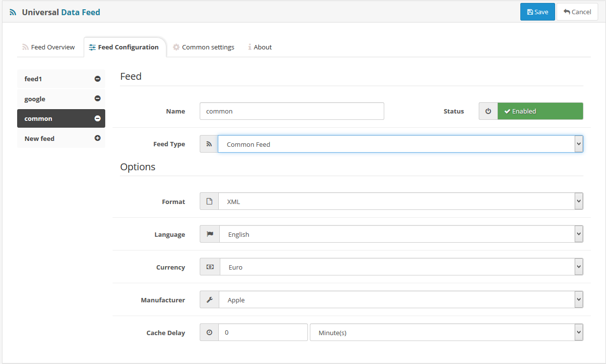Select the google feed entry
Viewport: 606px width, 364px height.
[61, 98]
